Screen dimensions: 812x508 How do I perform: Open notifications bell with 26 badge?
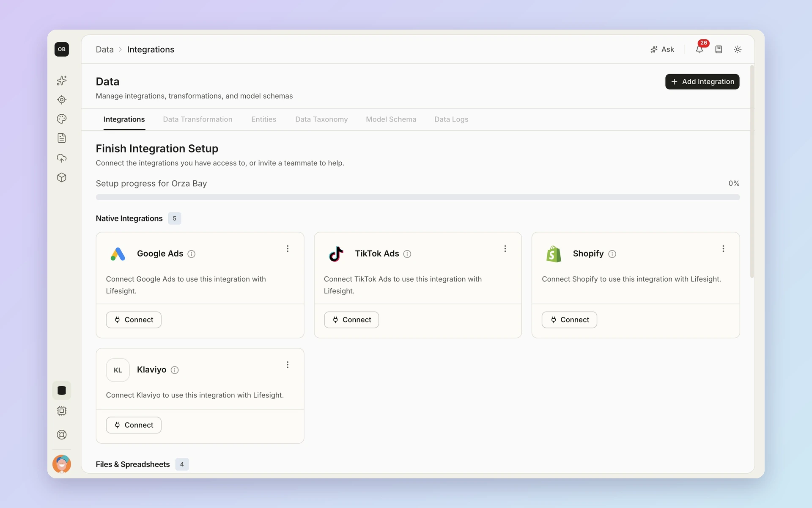[x=700, y=49]
